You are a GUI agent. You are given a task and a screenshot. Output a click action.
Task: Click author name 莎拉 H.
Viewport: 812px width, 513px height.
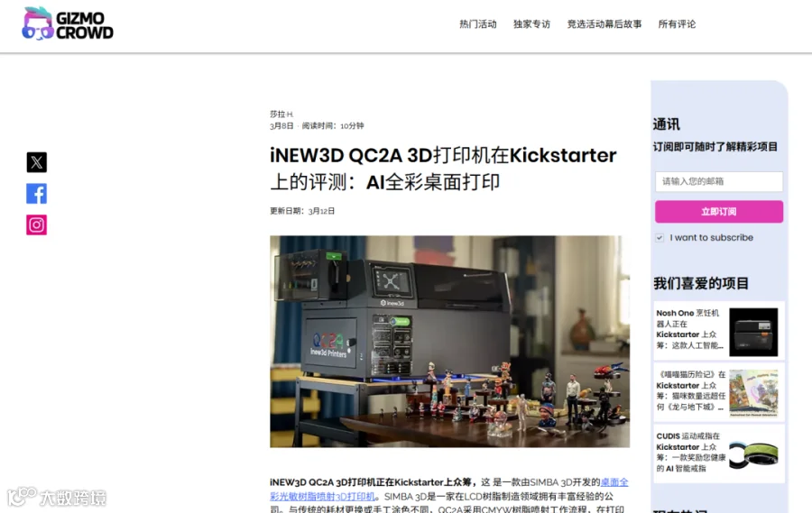[281, 114]
